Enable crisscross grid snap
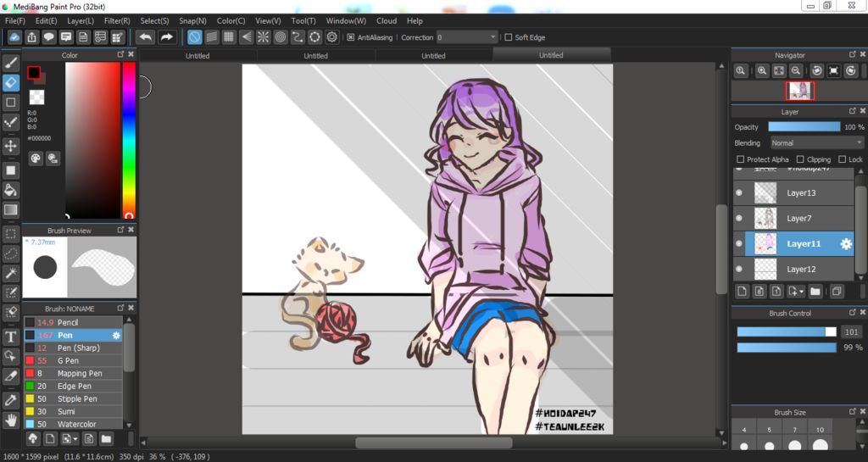The width and height of the screenshot is (868, 462). coord(229,37)
